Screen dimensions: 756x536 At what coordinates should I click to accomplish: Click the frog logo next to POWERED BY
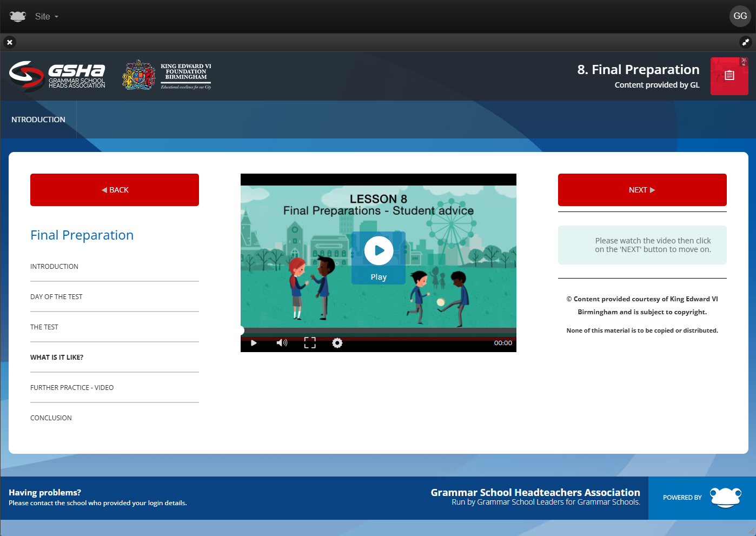click(725, 498)
